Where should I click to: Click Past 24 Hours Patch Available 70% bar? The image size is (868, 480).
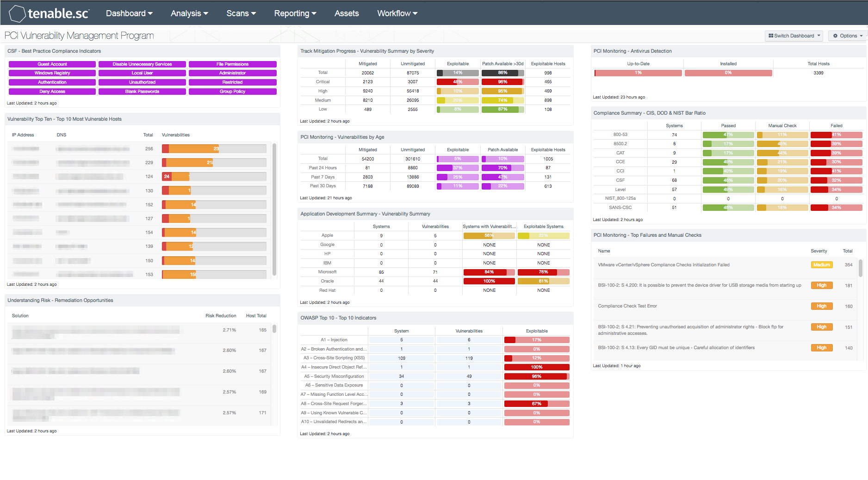tap(502, 168)
